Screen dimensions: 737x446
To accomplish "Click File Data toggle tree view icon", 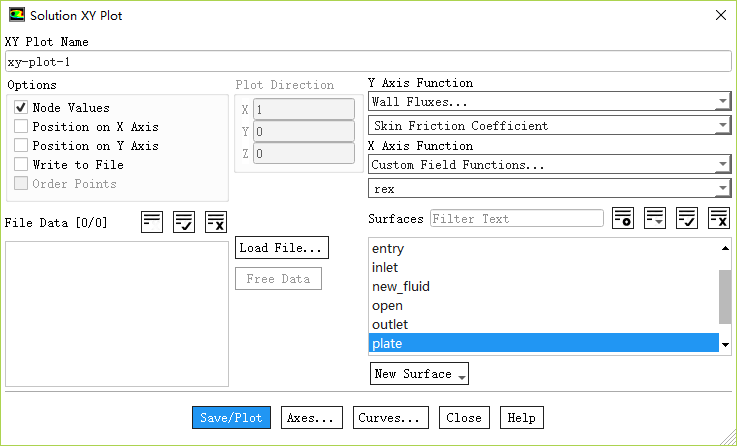I will tap(152, 222).
